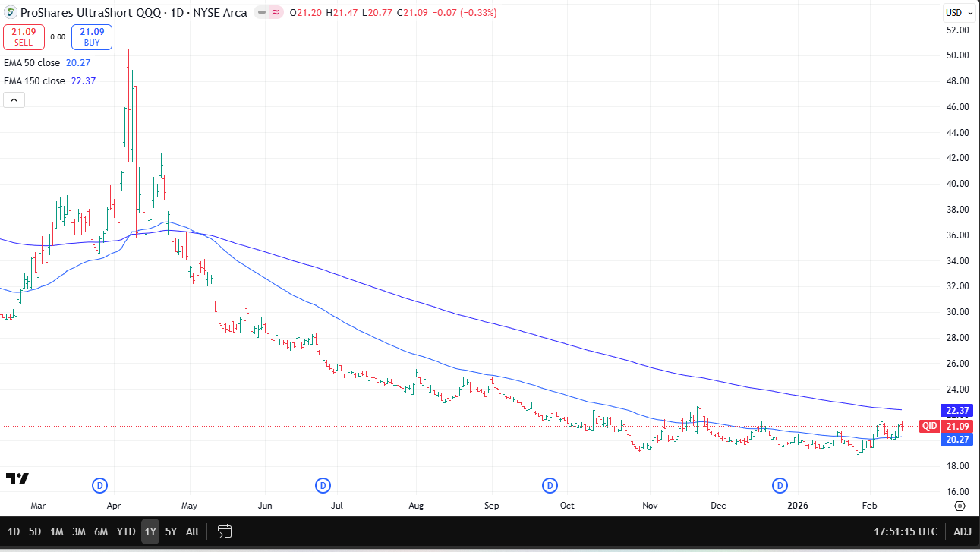The width and height of the screenshot is (980, 552).
Task: Click the gray market status indicator
Action: (261, 13)
